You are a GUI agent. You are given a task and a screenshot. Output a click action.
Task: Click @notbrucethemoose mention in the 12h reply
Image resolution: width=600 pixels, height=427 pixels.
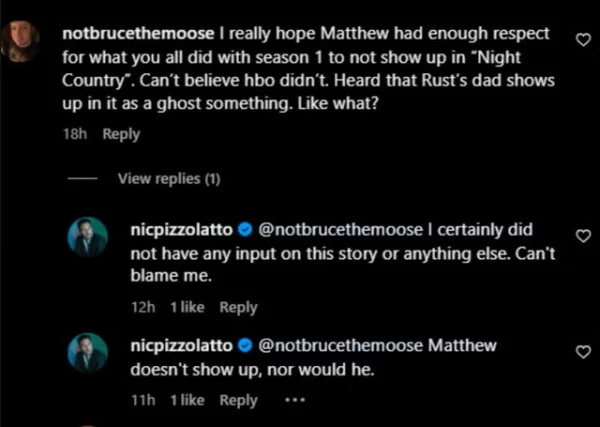point(341,230)
